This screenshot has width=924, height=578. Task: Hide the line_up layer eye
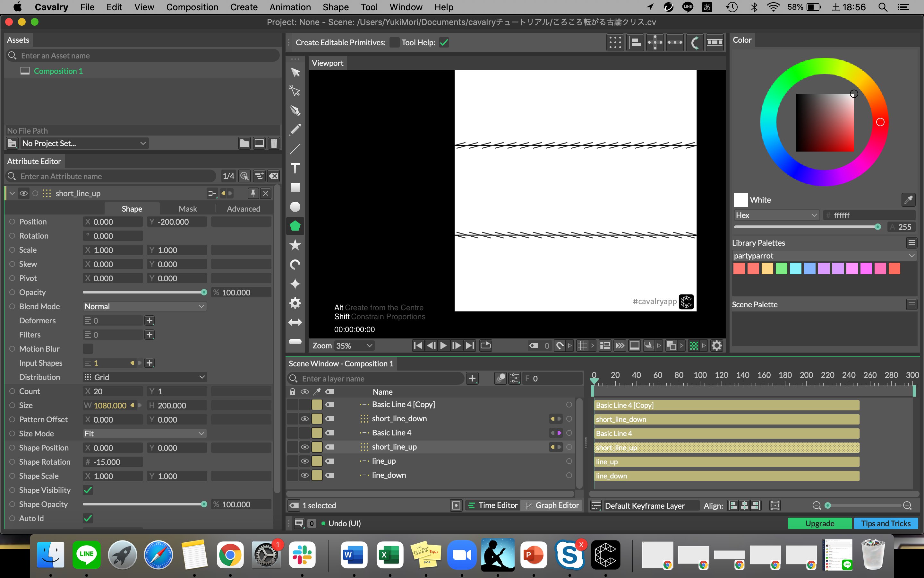[x=304, y=461]
